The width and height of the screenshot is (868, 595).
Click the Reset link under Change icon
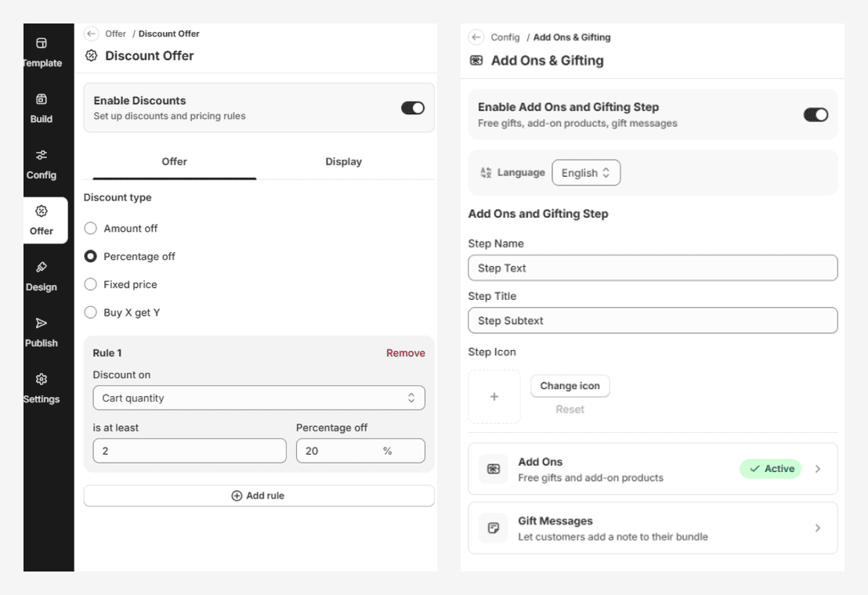(570, 409)
